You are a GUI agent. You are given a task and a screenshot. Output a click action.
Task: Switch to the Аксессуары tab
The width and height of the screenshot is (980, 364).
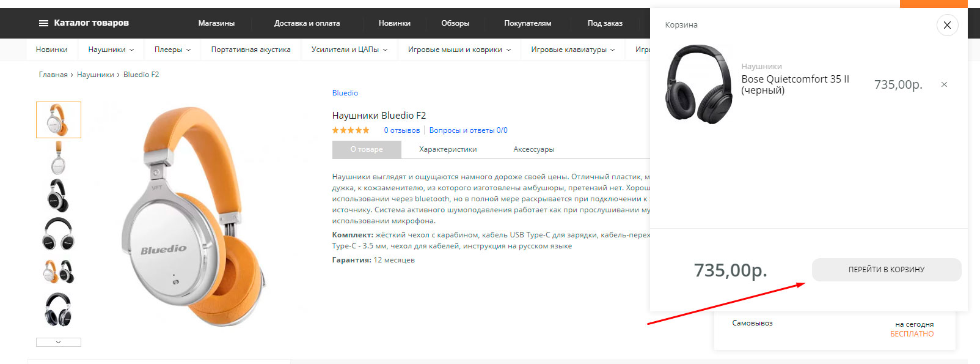(x=533, y=149)
